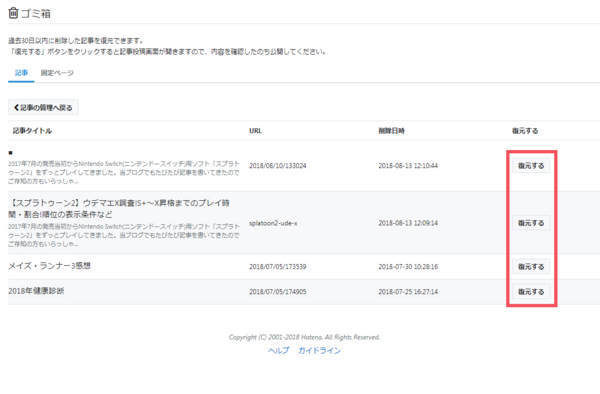Restore the メイズ・ランナー3感想 article
The image size is (600, 394).
click(x=531, y=267)
